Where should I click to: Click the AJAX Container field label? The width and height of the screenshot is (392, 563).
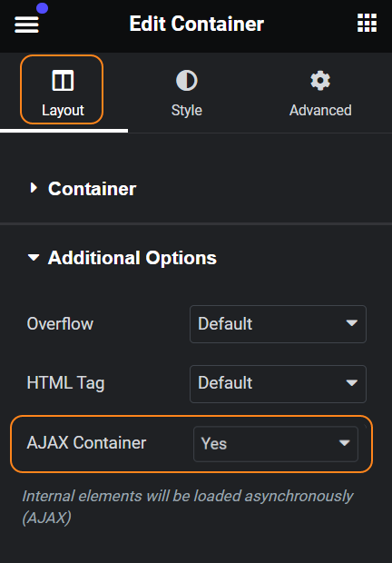pyautogui.click(x=86, y=443)
